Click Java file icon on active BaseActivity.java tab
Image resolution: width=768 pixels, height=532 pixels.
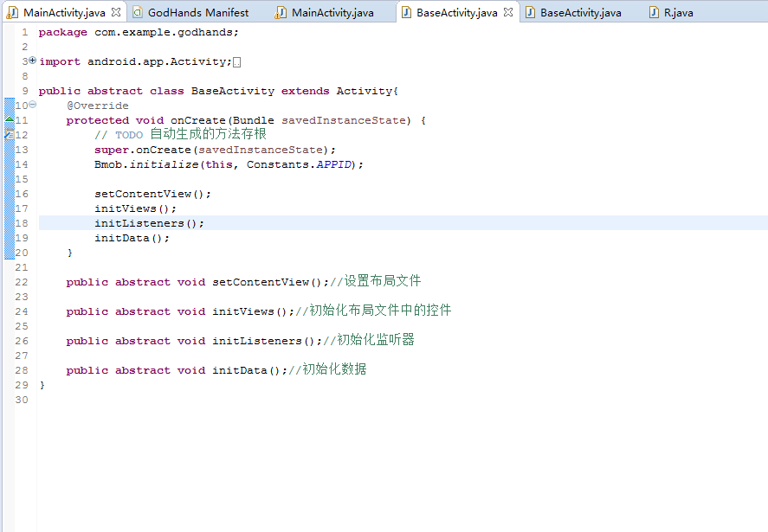point(406,13)
